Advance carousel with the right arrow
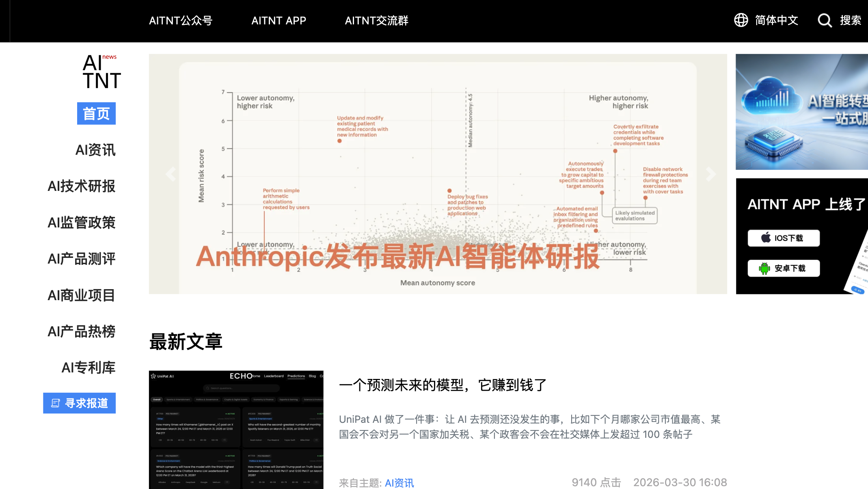Image resolution: width=868 pixels, height=489 pixels. [710, 174]
